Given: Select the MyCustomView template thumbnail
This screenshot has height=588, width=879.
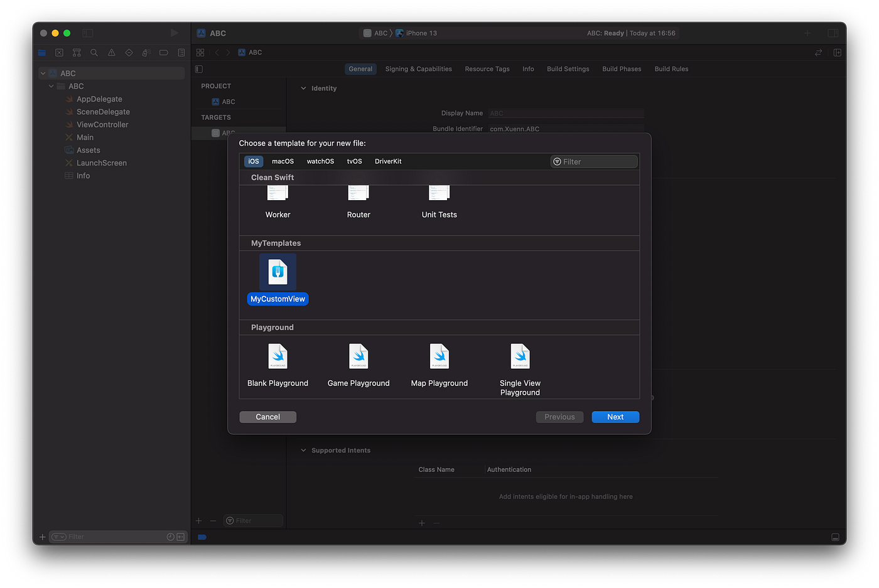Looking at the screenshot, I should click(x=278, y=271).
